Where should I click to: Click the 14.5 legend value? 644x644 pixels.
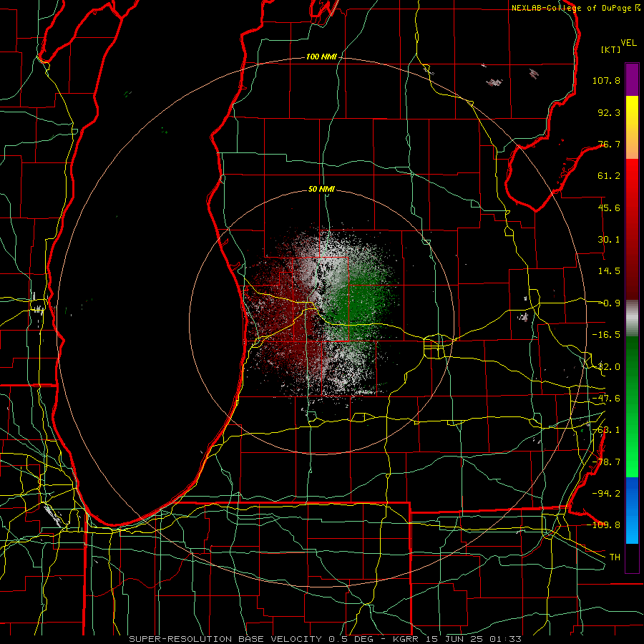pyautogui.click(x=609, y=271)
